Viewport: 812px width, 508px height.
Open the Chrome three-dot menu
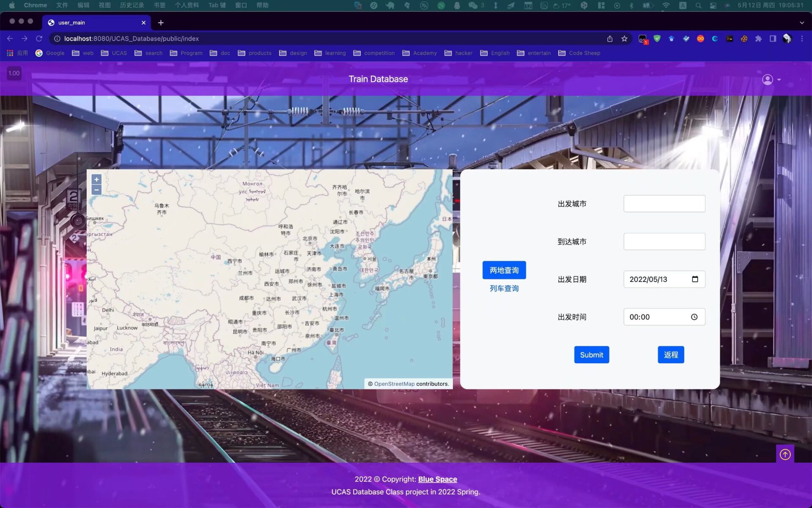802,39
